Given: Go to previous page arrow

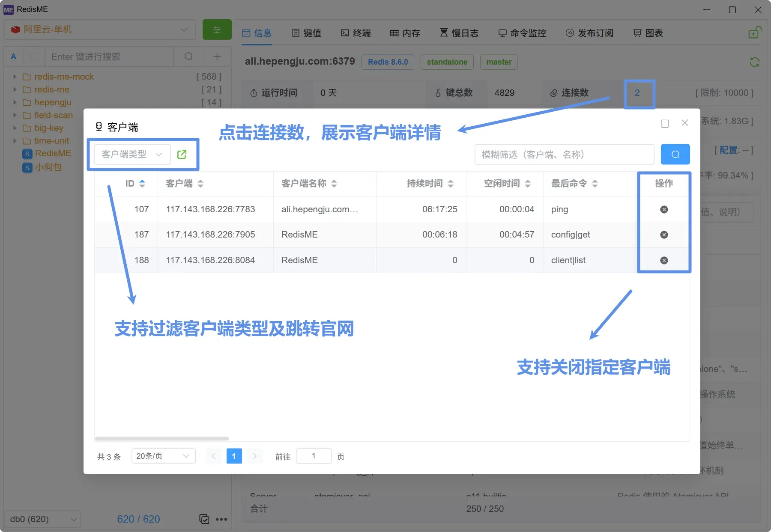Looking at the screenshot, I should [213, 456].
